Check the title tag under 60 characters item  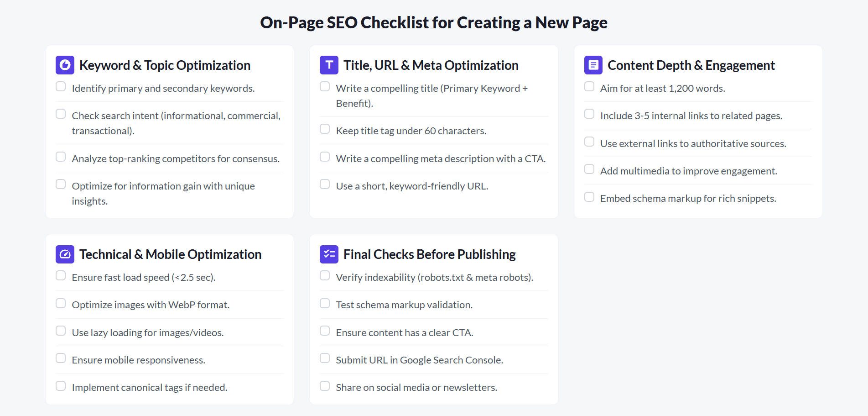click(324, 128)
